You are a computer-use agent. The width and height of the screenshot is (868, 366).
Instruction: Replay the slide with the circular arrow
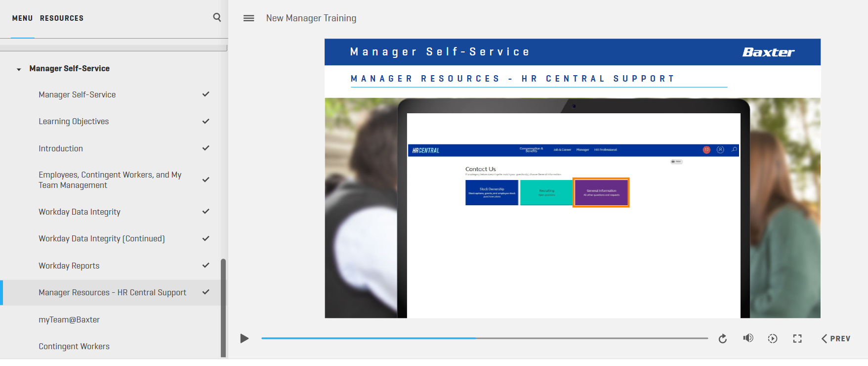pos(722,338)
